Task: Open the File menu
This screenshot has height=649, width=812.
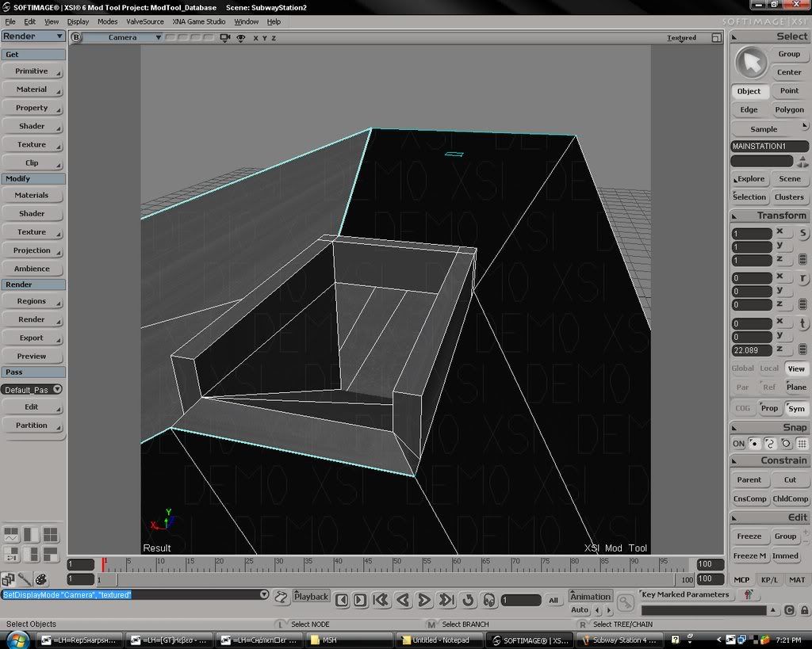Action: [10, 21]
